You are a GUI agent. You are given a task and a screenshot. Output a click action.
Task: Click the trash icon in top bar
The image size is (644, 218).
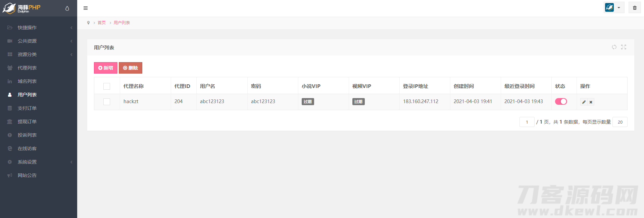(635, 8)
